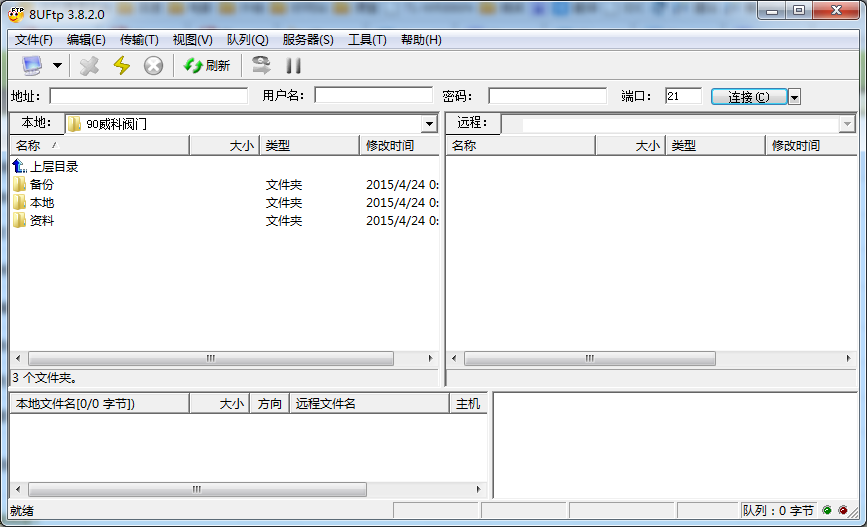Open the 编辑(E) menu
867x527 pixels.
click(86, 40)
